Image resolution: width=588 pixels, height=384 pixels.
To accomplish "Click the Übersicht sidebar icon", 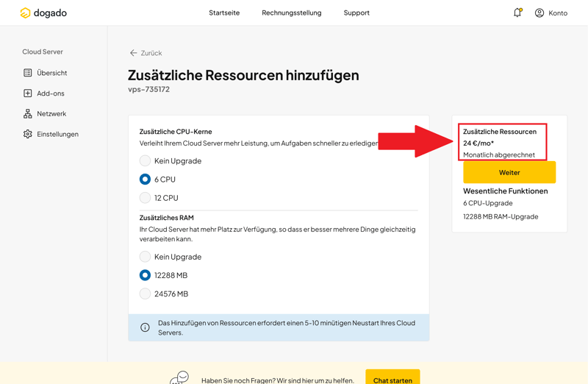I will (28, 73).
